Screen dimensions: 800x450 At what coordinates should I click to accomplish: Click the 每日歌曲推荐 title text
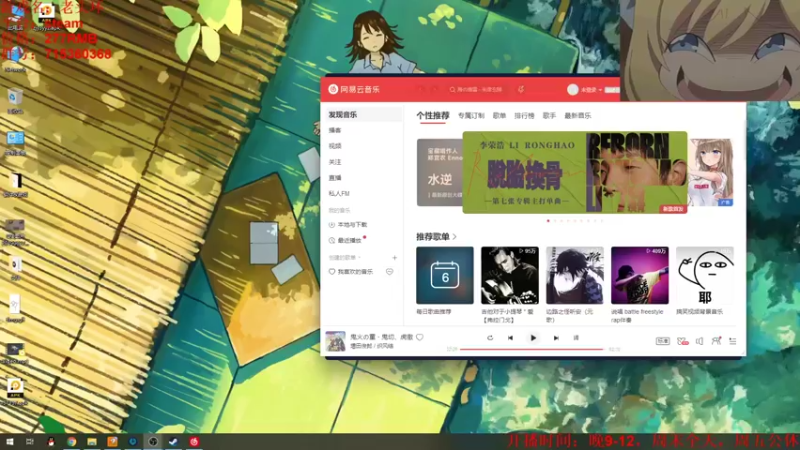434,312
